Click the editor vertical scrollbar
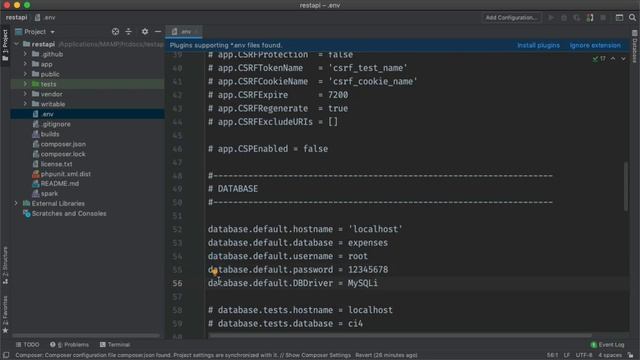 pos(626,187)
